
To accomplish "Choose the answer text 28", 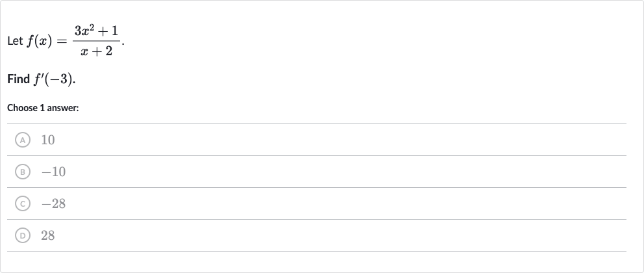I will tap(47, 235).
